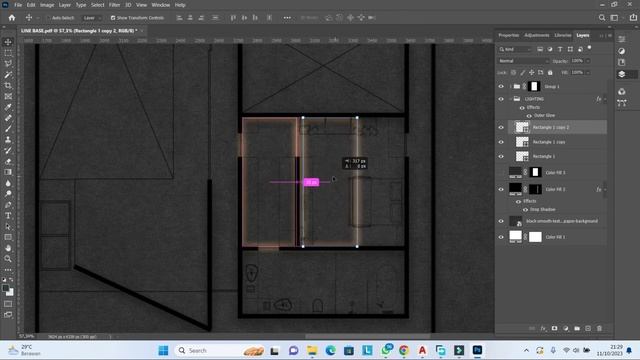The image size is (640, 360).
Task: Switch to the Libraries tab
Action: pos(563,36)
